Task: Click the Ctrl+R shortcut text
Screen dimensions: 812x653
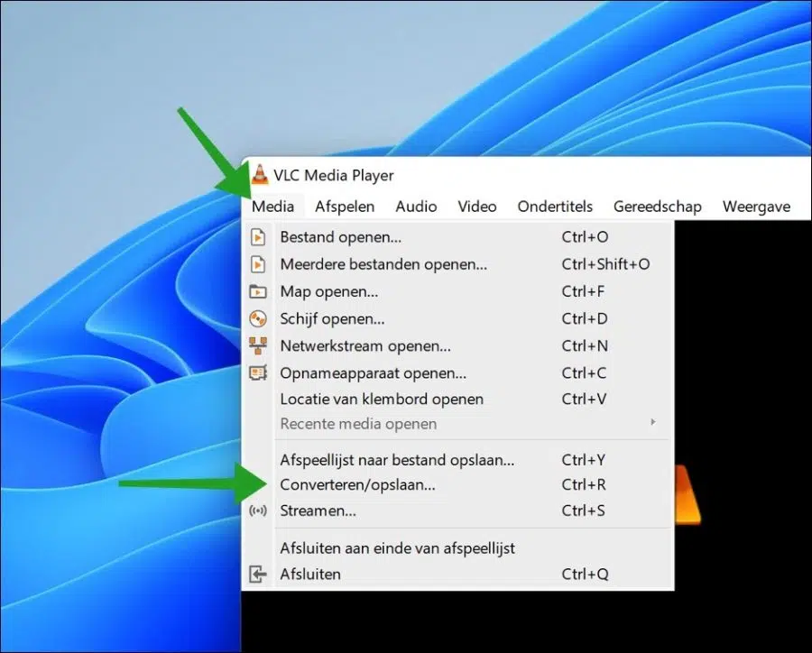Action: click(584, 485)
